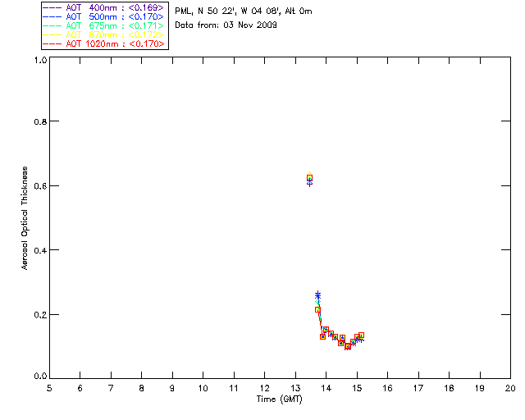Select the AOT 675nm legend entry

pyautogui.click(x=104, y=25)
